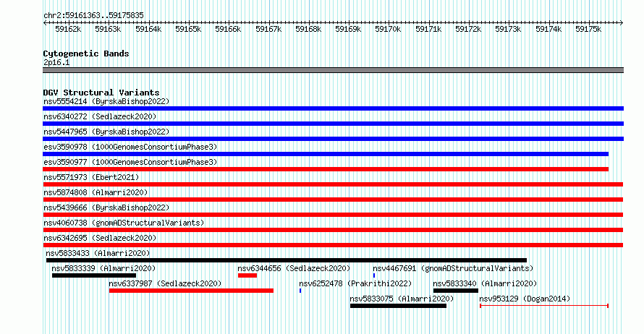Open variant nsv5447965 (ByrskaBishop2022) label
The height and width of the screenshot is (334, 644).
pos(106,132)
